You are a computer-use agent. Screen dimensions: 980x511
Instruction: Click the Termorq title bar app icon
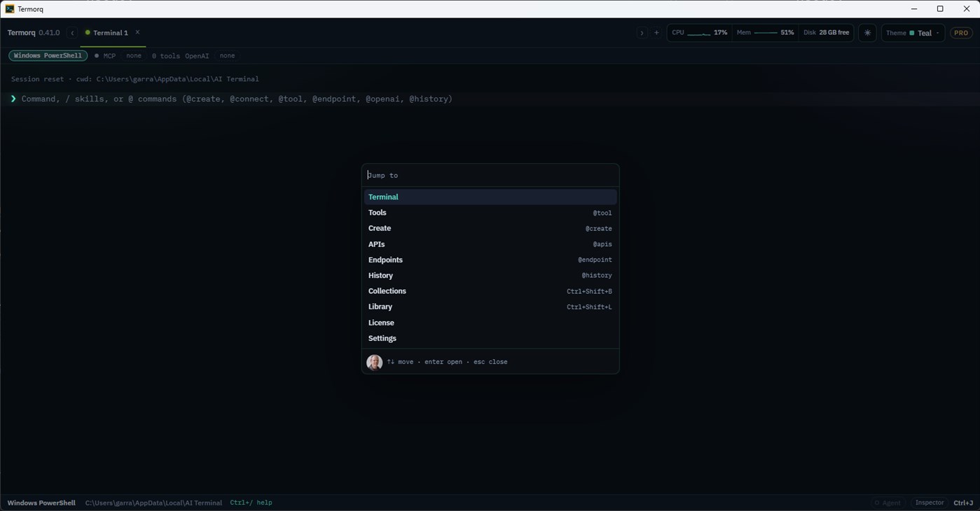10,9
